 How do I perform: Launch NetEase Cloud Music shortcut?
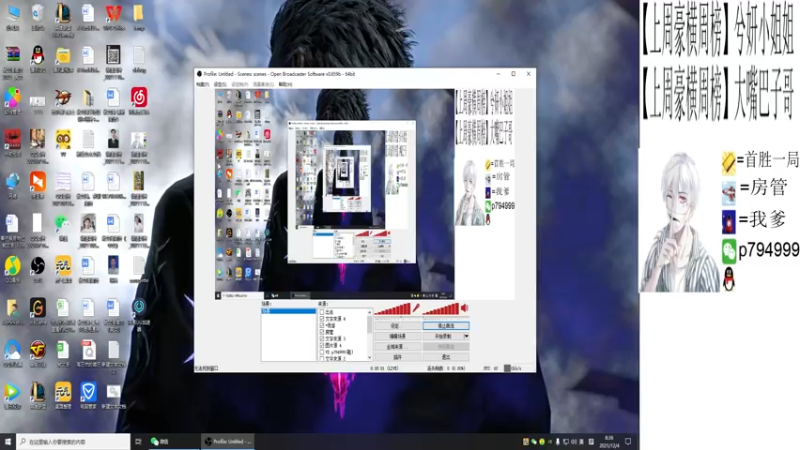click(x=139, y=97)
